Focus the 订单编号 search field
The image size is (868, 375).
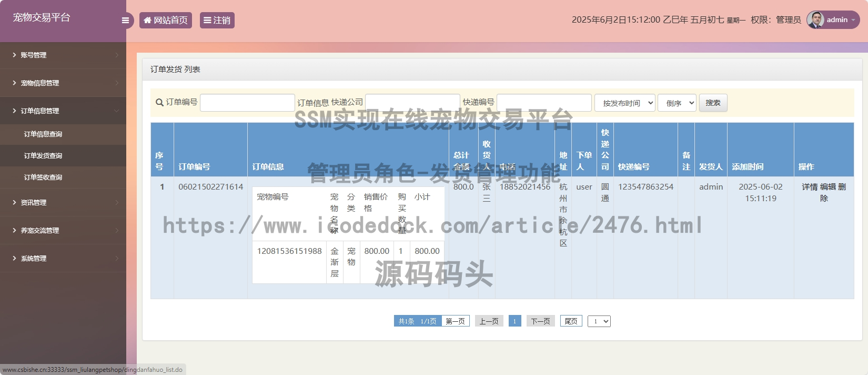click(247, 103)
